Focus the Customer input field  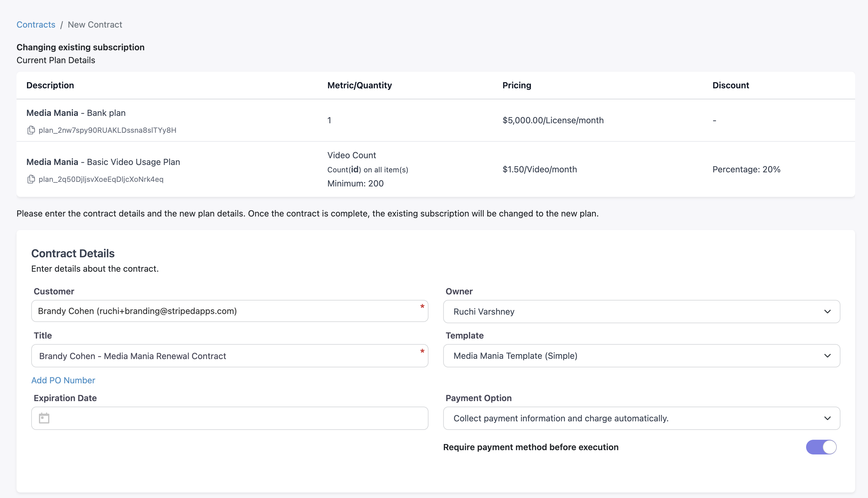coord(226,311)
